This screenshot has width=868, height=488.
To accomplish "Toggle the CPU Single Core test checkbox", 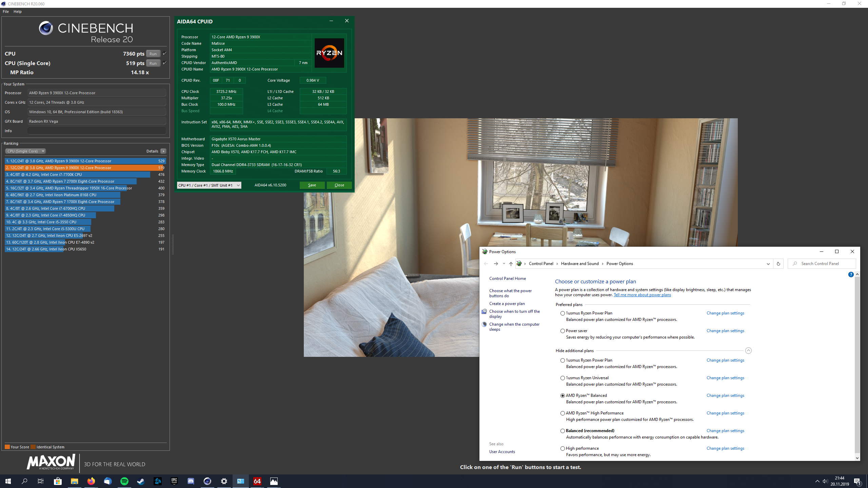I will 164,63.
